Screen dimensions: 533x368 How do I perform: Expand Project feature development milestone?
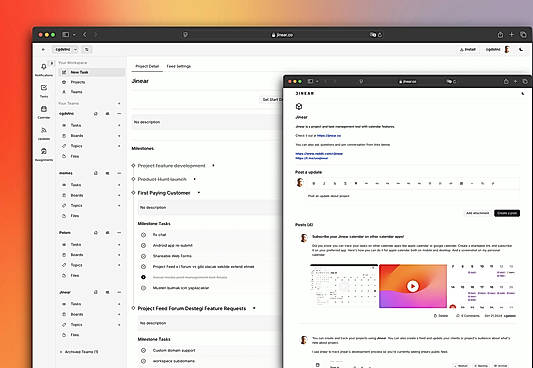pyautogui.click(x=213, y=165)
